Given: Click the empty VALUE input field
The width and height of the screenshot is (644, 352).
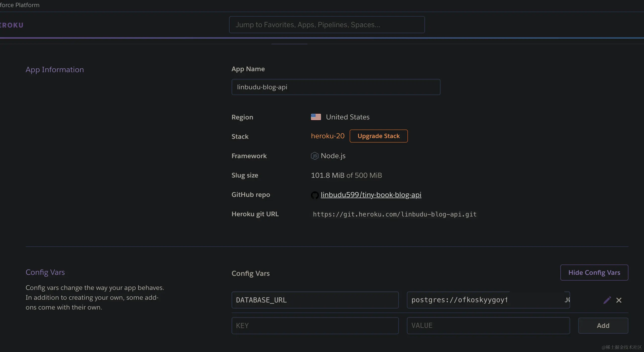Looking at the screenshot, I should [x=488, y=326].
